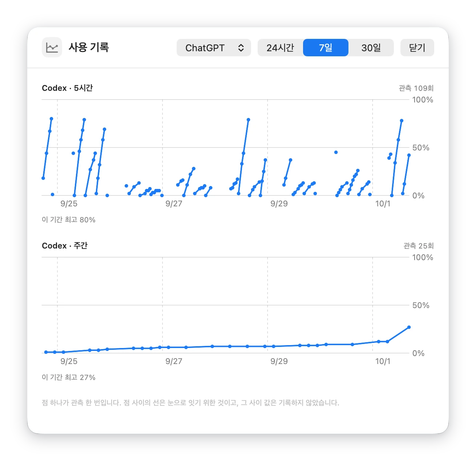Viewport: 476px width, 461px height.
Task: Click the 10/1 label under 주간 chart
Action: tap(383, 361)
